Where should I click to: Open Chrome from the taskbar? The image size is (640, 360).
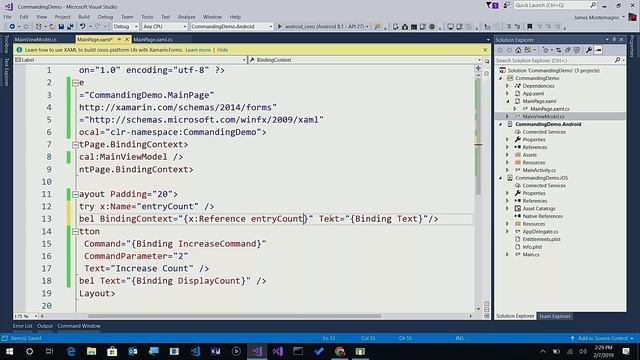(x=340, y=351)
